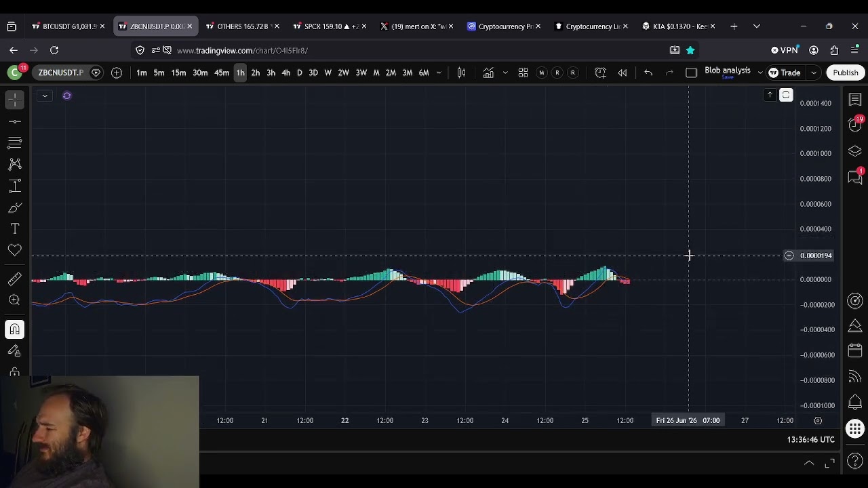Expand the timeframe interval dropdown
868x488 pixels.
pos(439,73)
